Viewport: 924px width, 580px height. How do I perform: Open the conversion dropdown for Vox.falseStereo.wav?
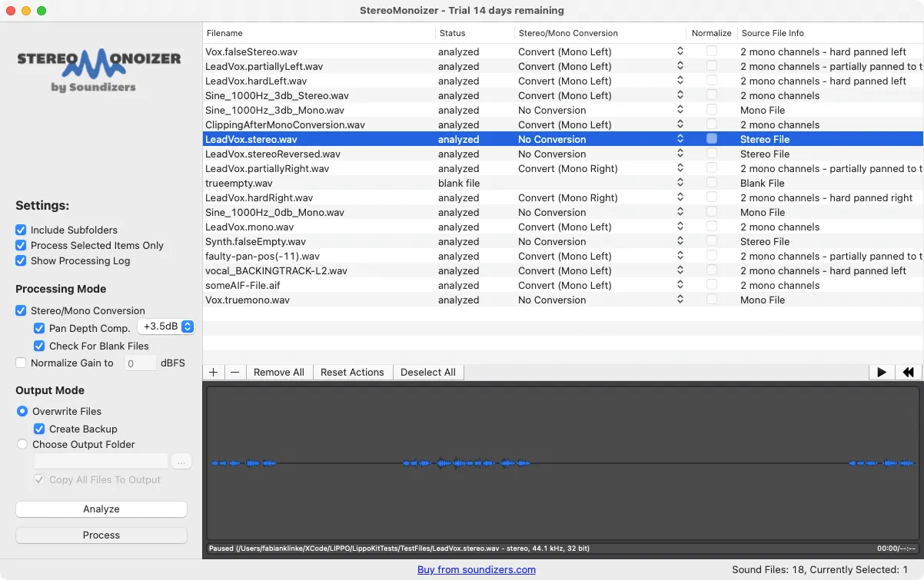click(678, 51)
